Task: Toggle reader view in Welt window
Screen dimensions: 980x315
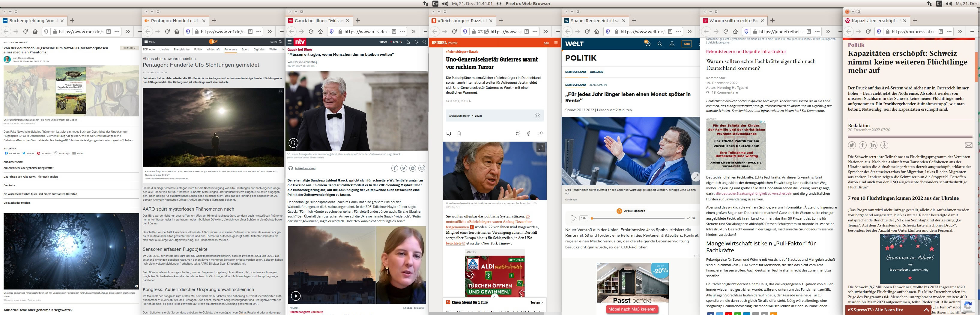Action: point(670,31)
